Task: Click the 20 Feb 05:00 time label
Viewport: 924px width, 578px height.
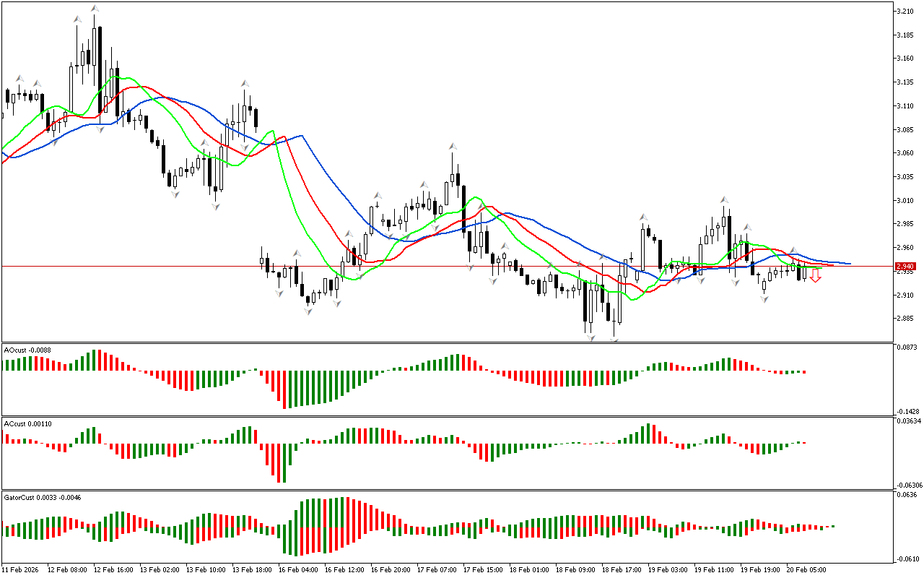Action: tap(806, 570)
